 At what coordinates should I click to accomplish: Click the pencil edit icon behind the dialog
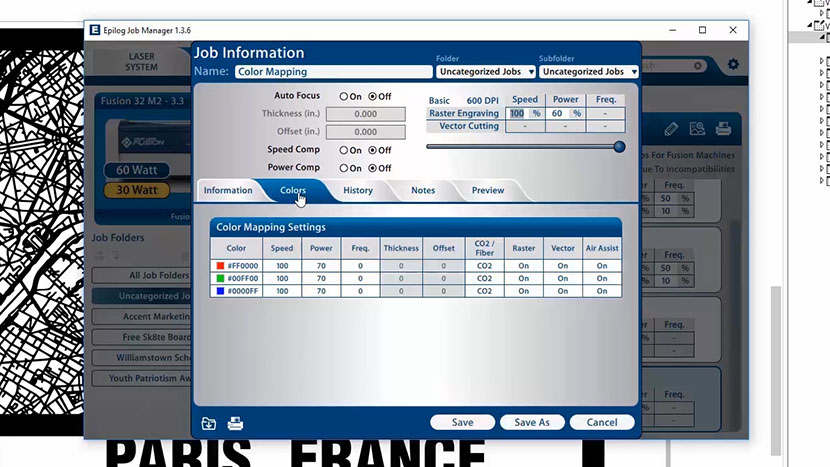coord(671,129)
